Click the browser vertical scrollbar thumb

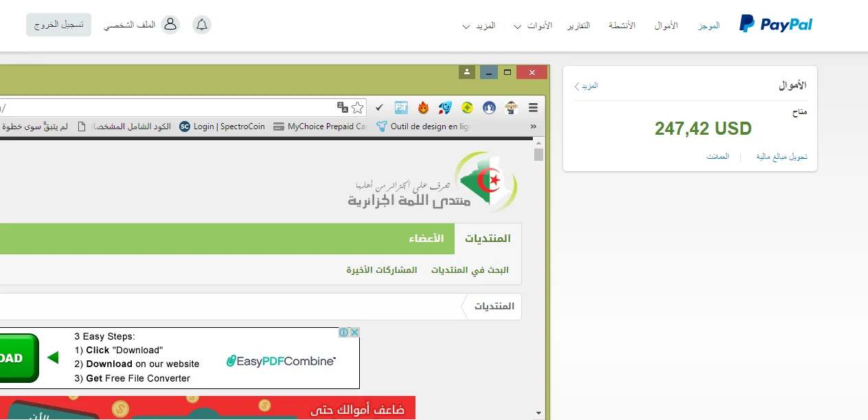[x=539, y=154]
